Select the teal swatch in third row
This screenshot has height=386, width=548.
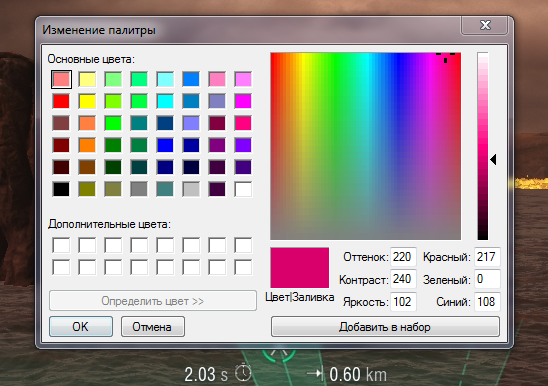[139, 123]
